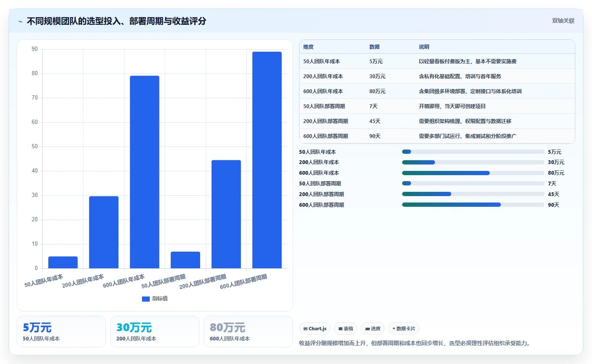Click x-axis label 50人团队年成本

(x=44, y=280)
